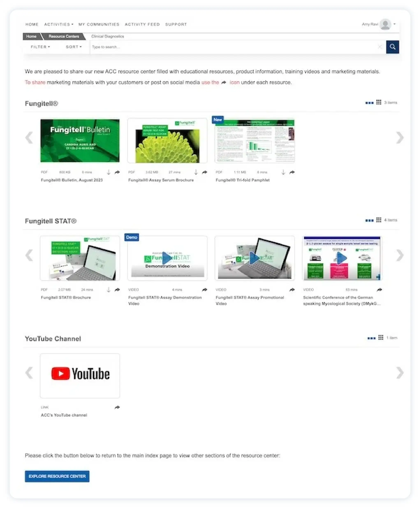Click the blue search magnifier button
The height and width of the screenshot is (510, 420).
392,47
